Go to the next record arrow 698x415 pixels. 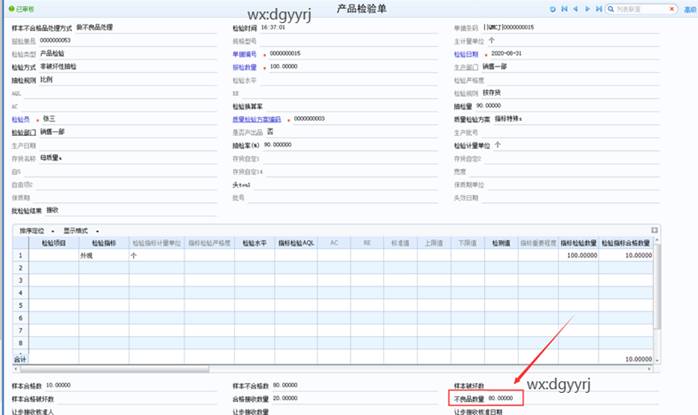(x=586, y=8)
